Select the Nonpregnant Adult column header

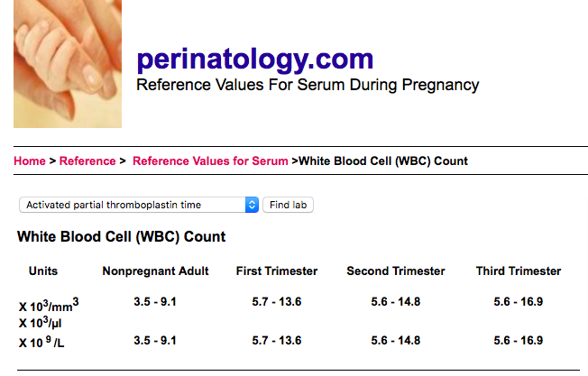coord(155,271)
